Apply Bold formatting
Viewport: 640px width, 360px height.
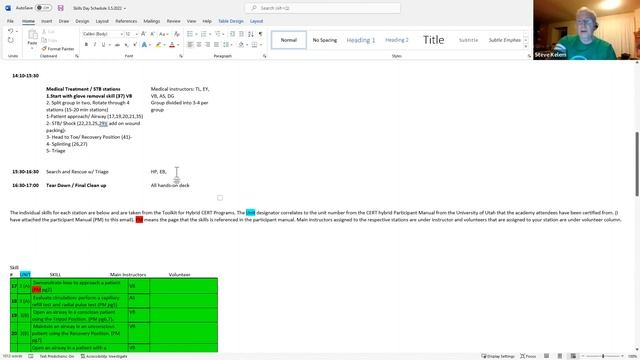[86, 44]
